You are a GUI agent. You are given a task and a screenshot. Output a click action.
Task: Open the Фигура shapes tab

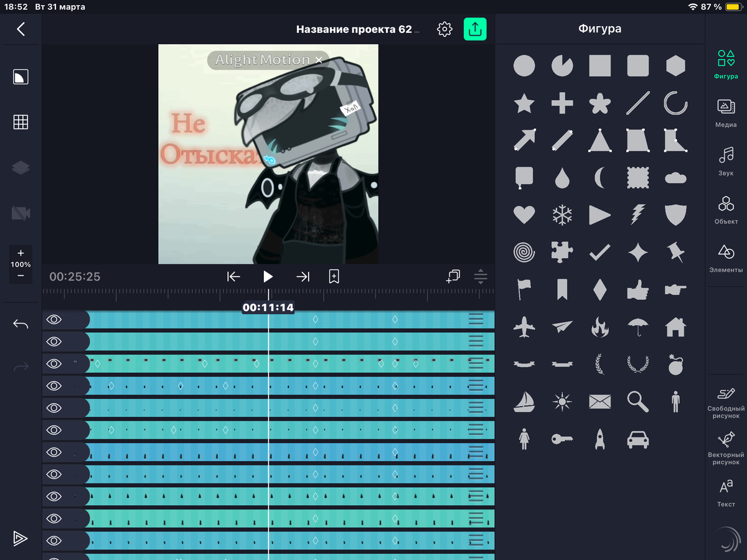[x=726, y=65]
